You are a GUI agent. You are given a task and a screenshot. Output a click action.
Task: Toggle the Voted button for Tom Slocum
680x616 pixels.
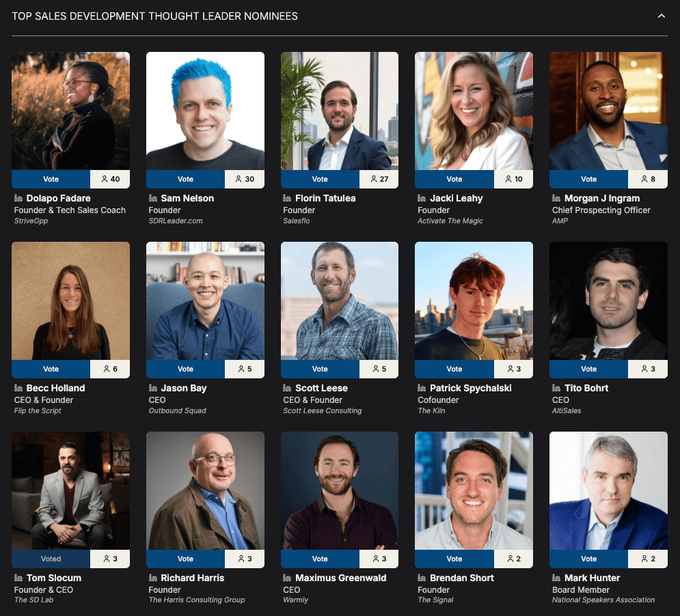51,559
